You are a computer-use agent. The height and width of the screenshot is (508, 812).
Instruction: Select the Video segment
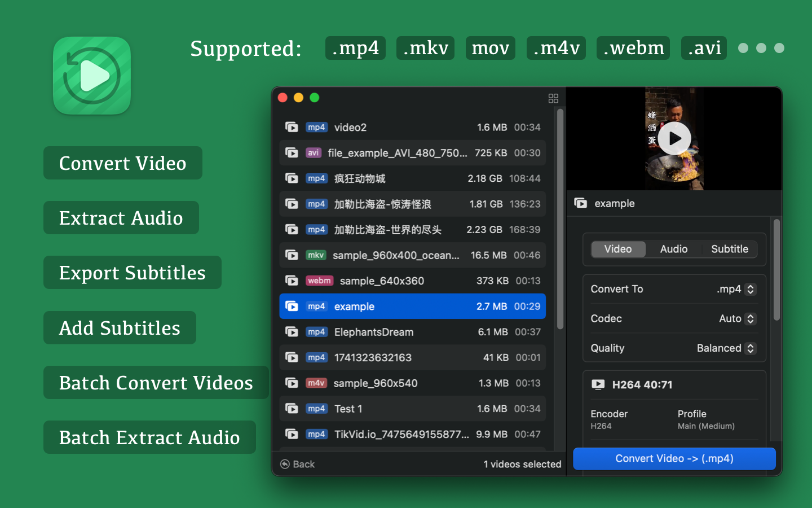(618, 249)
